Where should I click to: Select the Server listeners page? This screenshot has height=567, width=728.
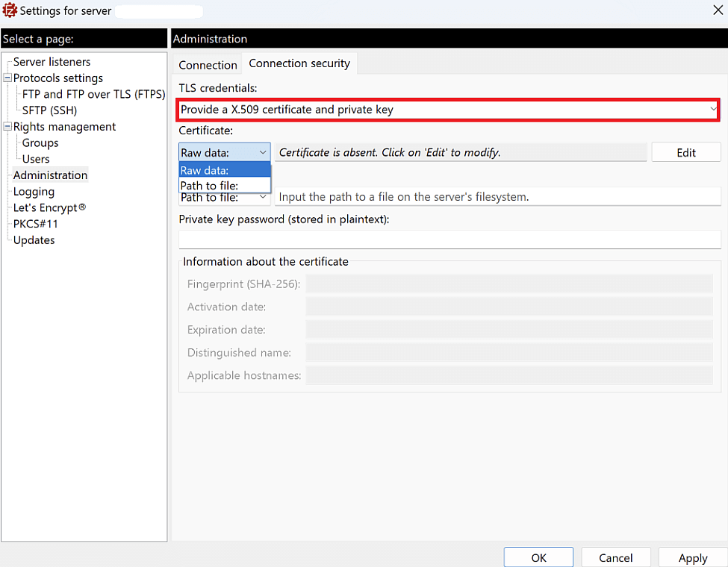pyautogui.click(x=51, y=61)
